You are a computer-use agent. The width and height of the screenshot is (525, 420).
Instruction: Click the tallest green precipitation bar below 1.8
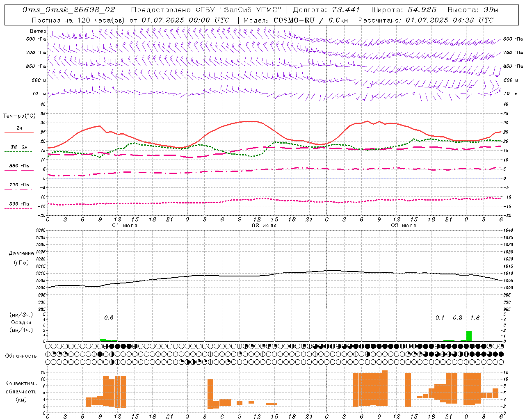pos(469,336)
